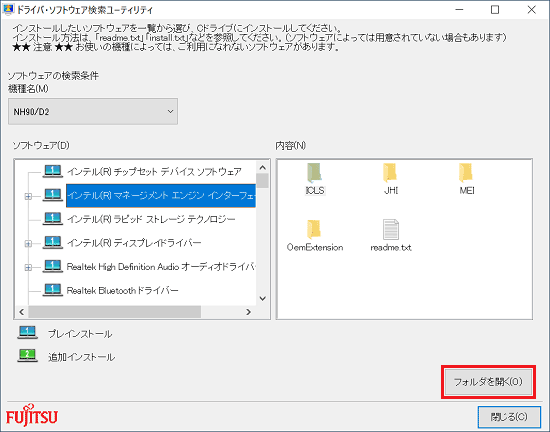This screenshot has height=432, width=550.
Task: Select Realtek Bluetooth ドライバー row
Action: point(123,290)
